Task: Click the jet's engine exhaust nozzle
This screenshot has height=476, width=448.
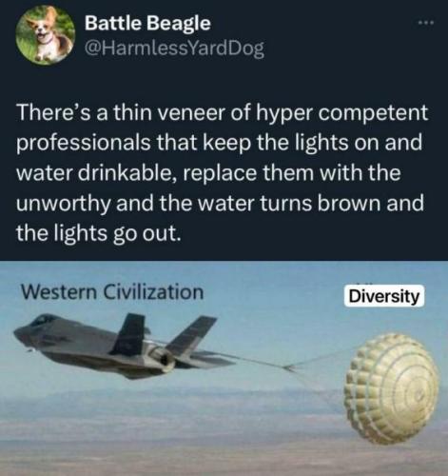Action: [x=164, y=359]
